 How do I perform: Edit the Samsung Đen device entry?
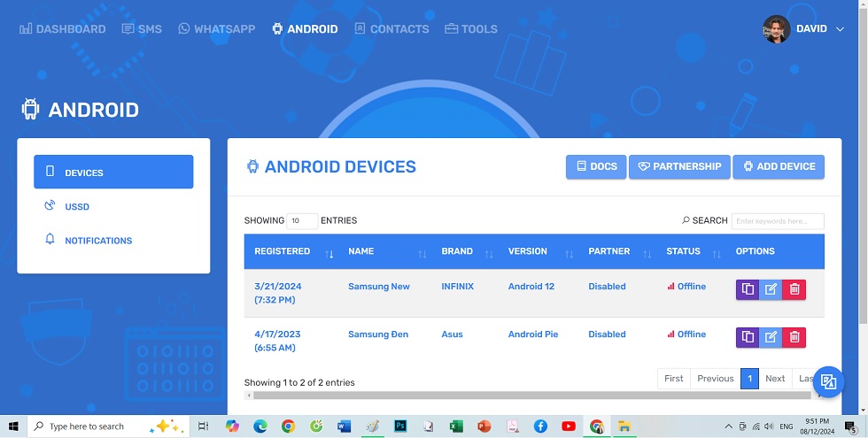coord(771,337)
